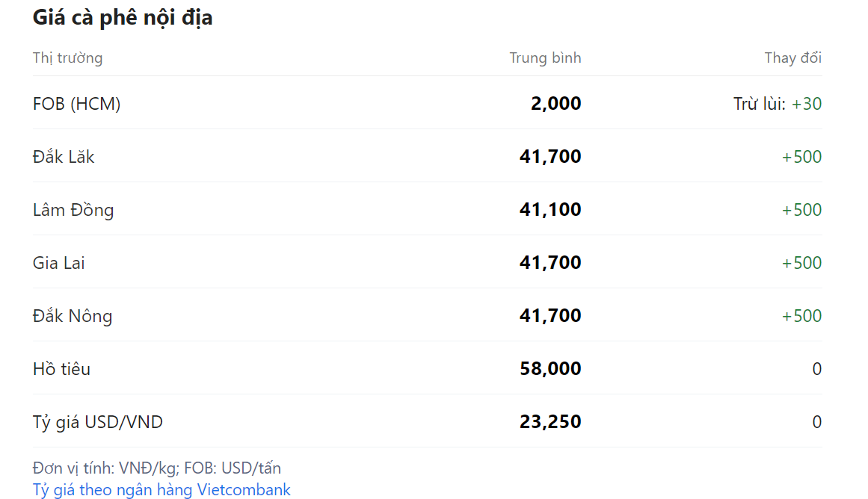Click the Hồ tiêu price 58,000
The height and width of the screenshot is (499, 868).
click(x=550, y=369)
